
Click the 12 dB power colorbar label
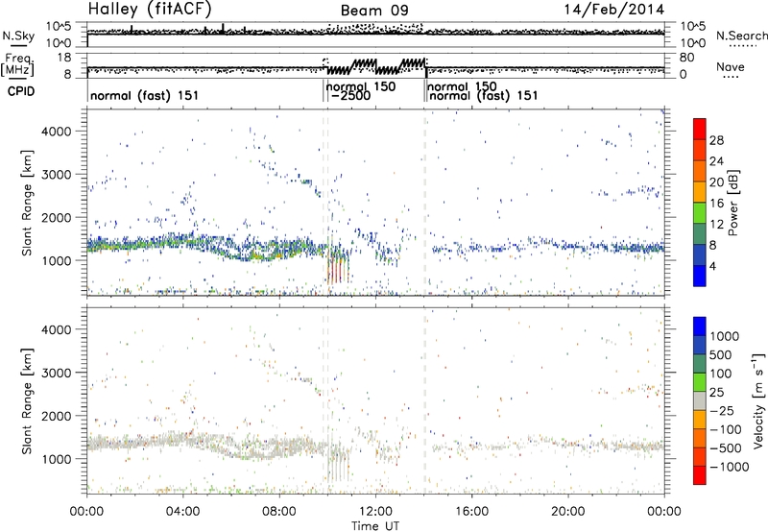click(x=716, y=225)
